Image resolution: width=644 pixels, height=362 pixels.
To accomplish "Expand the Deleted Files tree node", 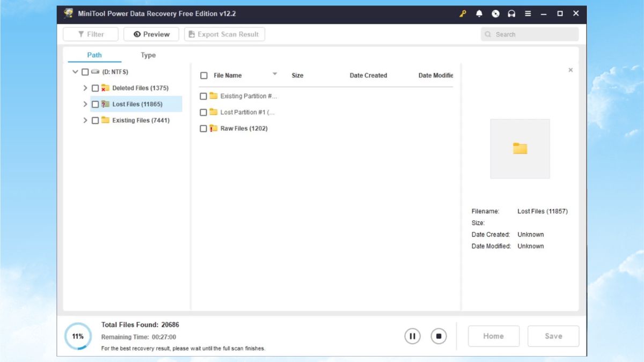I will click(x=85, y=88).
